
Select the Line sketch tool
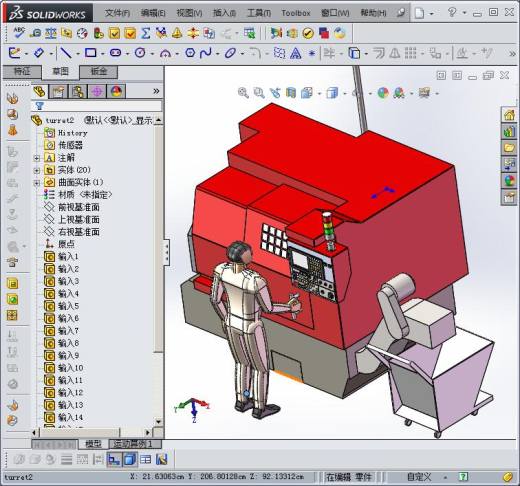[66, 53]
